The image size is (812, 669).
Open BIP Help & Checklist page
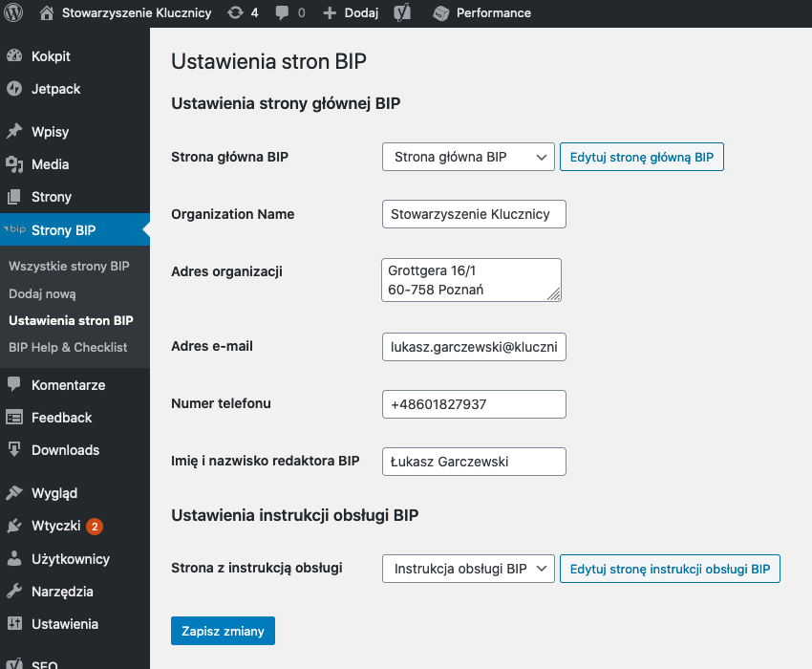(68, 347)
